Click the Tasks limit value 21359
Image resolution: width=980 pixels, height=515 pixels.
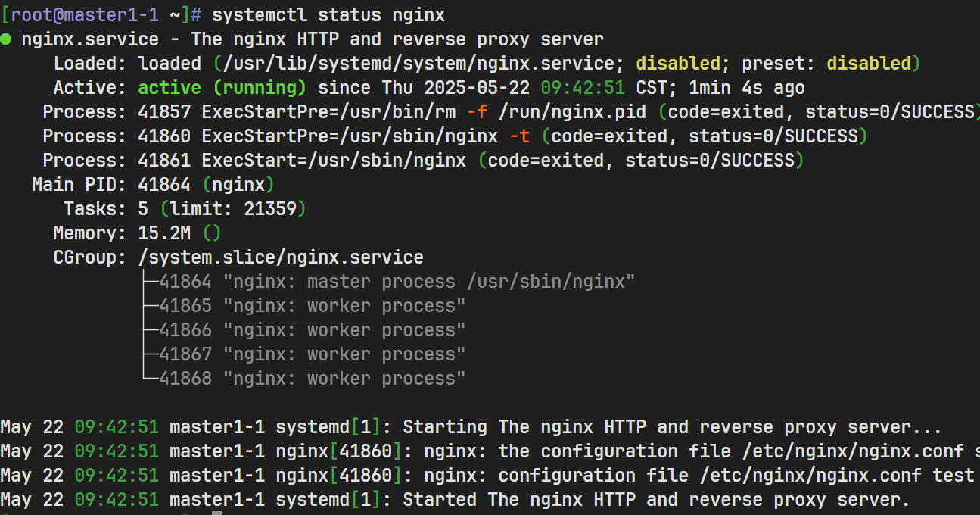(x=269, y=209)
